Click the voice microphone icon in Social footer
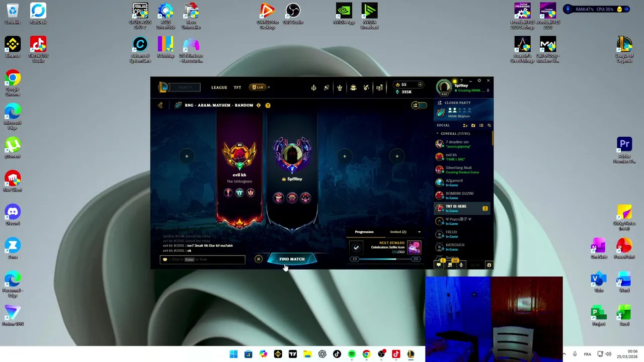This screenshot has height=362, width=644. pos(461,264)
